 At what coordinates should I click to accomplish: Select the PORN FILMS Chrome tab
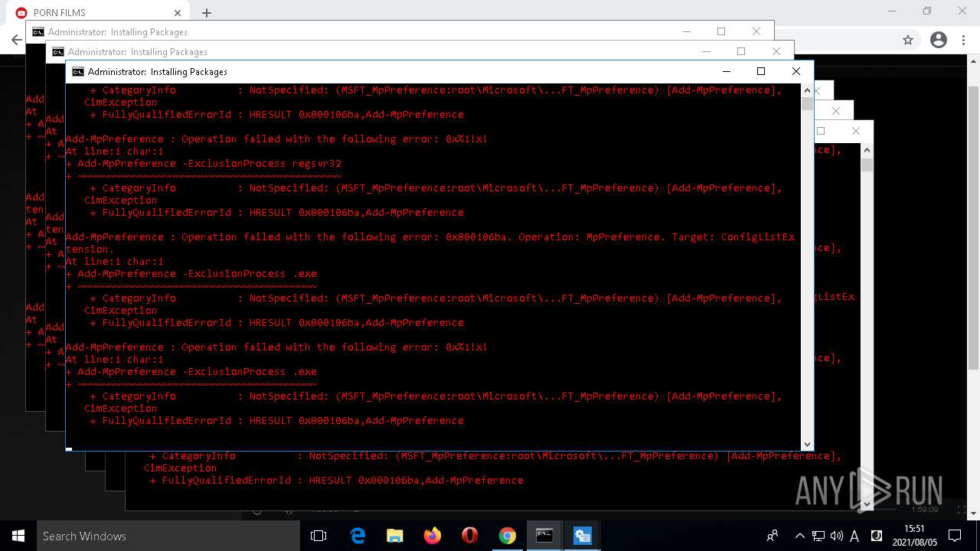pos(98,13)
